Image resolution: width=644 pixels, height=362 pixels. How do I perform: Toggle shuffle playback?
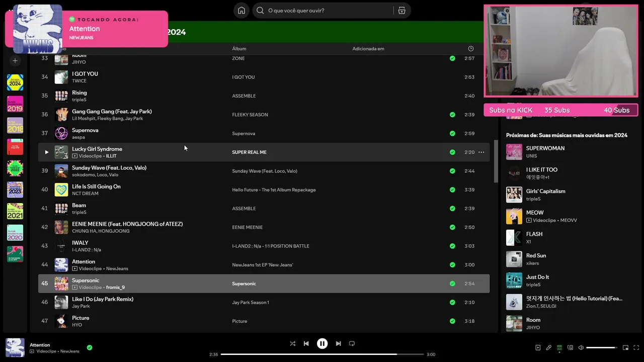click(x=292, y=343)
